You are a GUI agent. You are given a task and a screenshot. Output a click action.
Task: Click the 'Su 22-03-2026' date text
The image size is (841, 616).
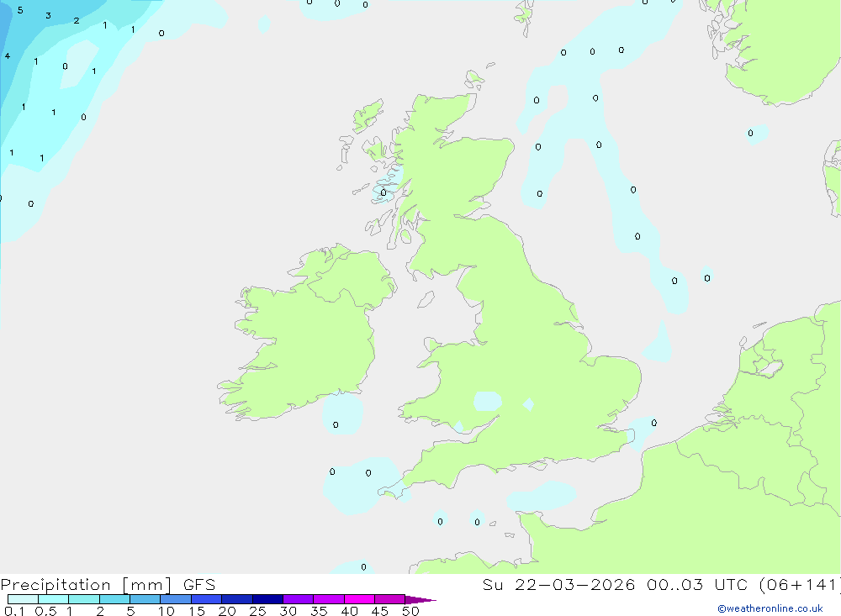pos(558,585)
